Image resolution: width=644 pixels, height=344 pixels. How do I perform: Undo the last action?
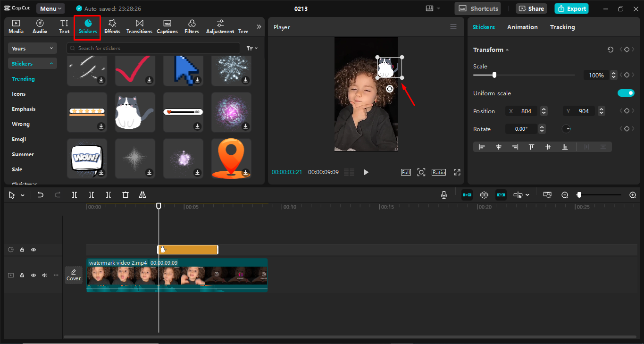[x=40, y=194]
